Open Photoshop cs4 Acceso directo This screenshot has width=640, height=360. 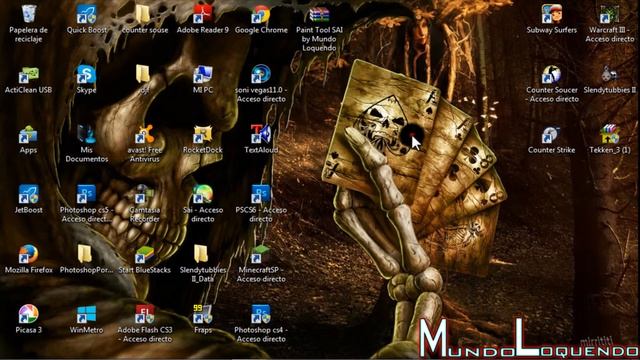click(261, 314)
